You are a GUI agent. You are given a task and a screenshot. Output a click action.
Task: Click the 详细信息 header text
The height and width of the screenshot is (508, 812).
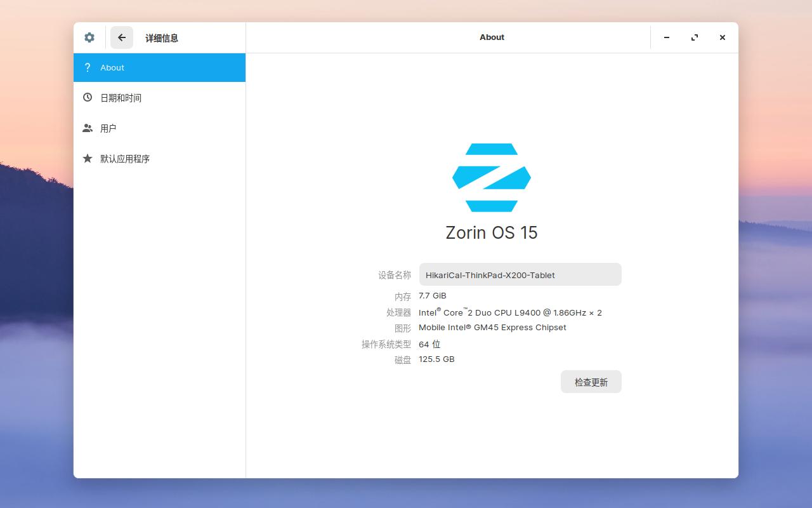coord(162,37)
